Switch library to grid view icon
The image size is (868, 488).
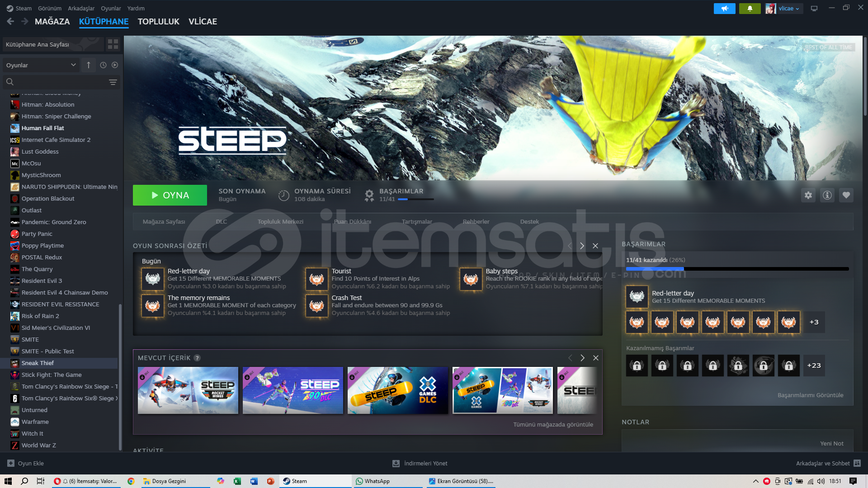coord(113,44)
